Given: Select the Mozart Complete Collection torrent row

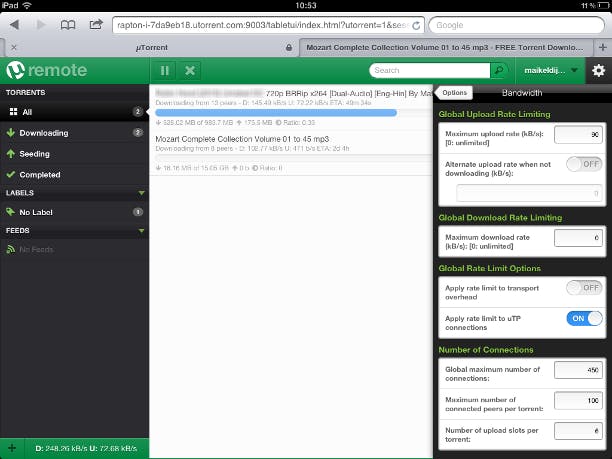Looking at the screenshot, I should click(x=291, y=153).
